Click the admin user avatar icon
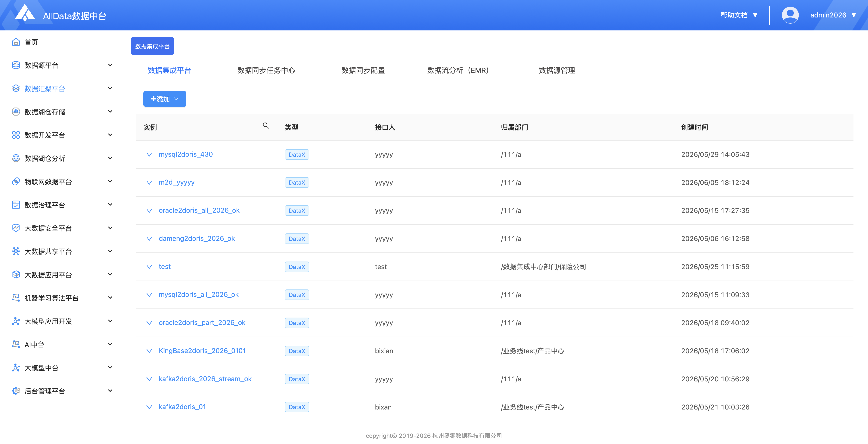The width and height of the screenshot is (868, 444). tap(790, 15)
